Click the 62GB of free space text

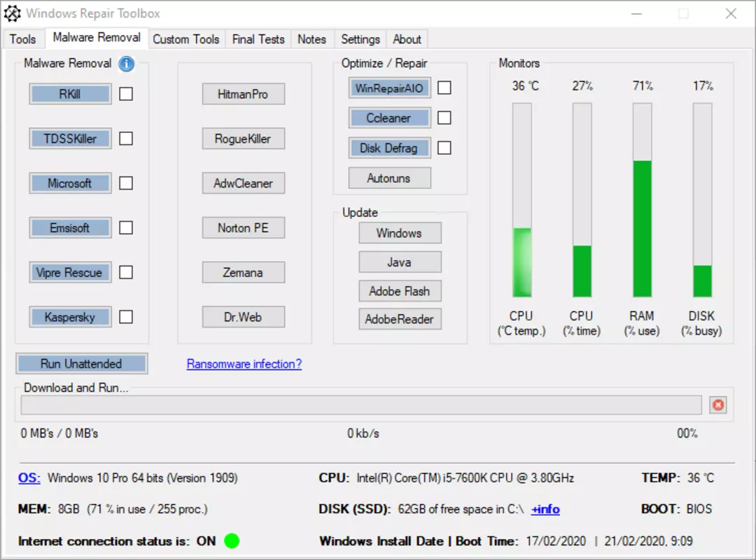point(461,509)
